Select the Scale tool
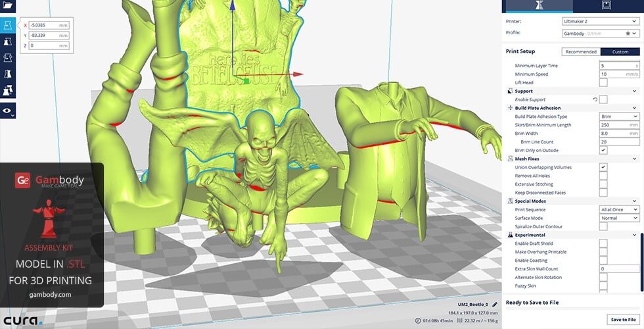 pyautogui.click(x=8, y=41)
